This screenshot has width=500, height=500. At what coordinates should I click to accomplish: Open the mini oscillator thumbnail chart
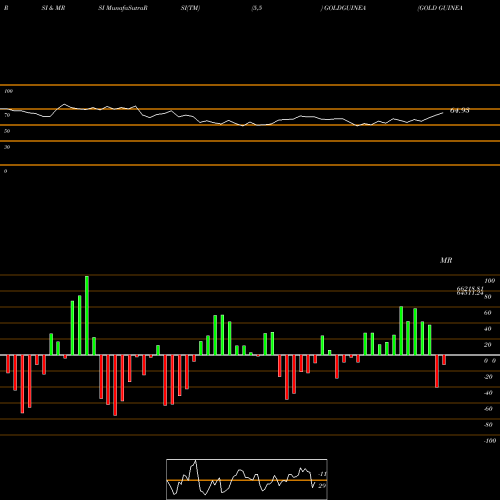click(247, 479)
